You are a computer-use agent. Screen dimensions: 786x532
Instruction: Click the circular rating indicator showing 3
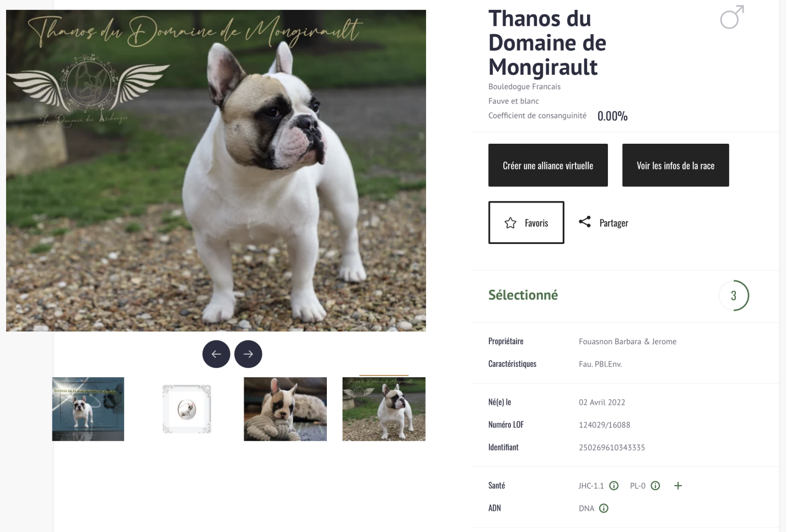pyautogui.click(x=734, y=296)
